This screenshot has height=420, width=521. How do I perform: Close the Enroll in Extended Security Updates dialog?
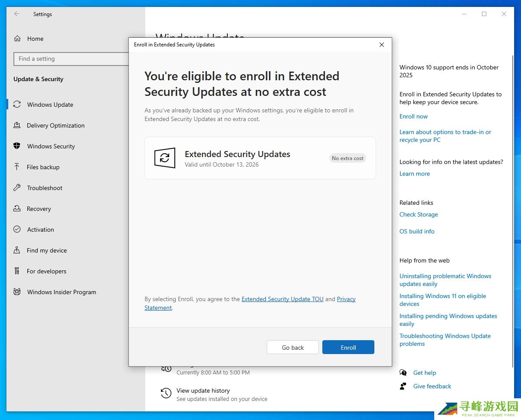click(x=381, y=45)
